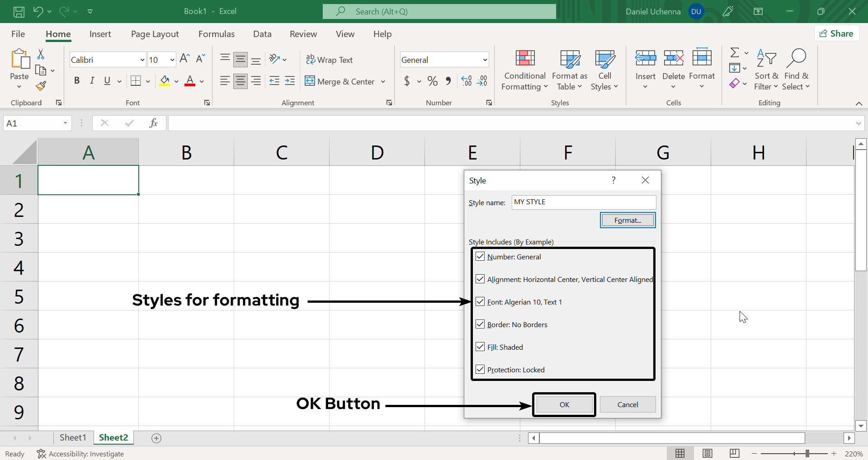This screenshot has height=460, width=868.
Task: Toggle the Border: No Borders checkbox
Action: click(x=480, y=324)
